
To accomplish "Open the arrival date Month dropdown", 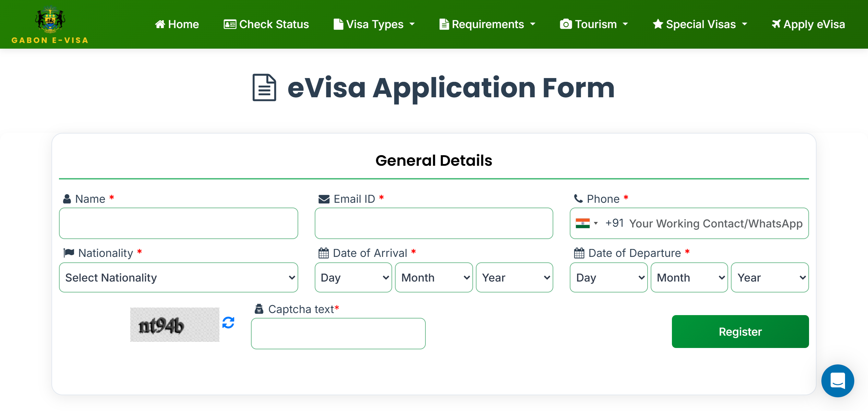I will coord(434,277).
